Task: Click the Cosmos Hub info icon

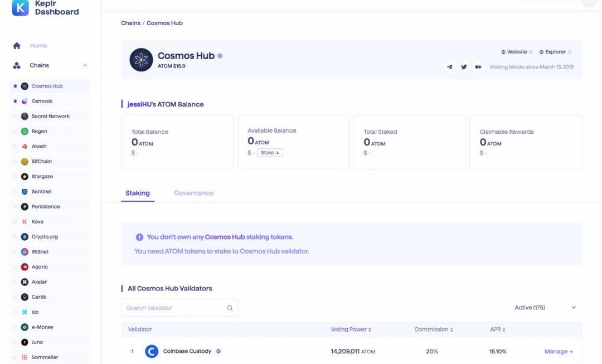Action: pyautogui.click(x=220, y=56)
